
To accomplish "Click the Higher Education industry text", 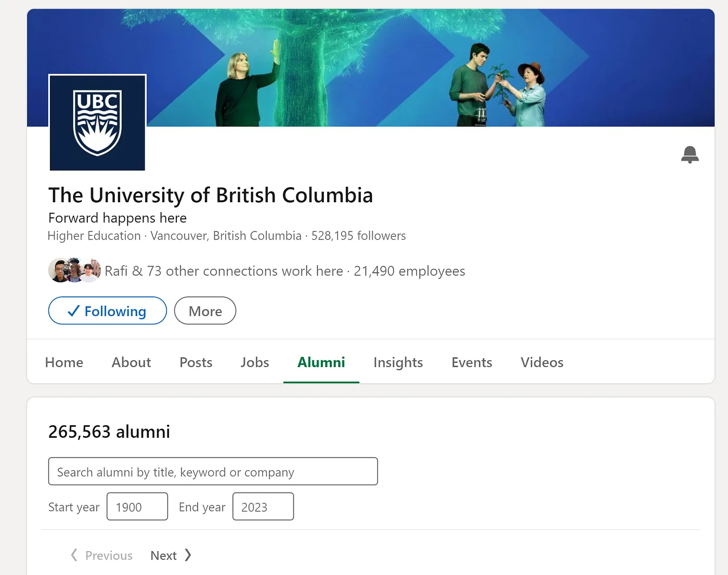I will coord(94,236).
